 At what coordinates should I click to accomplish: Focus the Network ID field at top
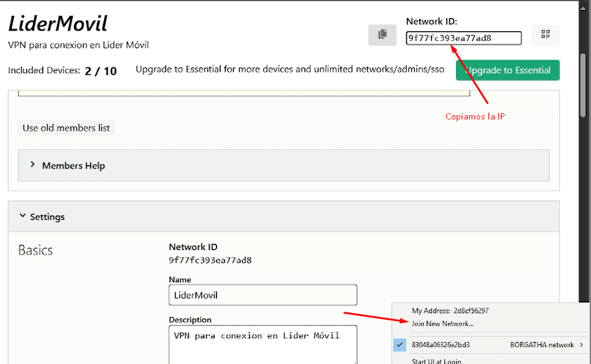463,39
